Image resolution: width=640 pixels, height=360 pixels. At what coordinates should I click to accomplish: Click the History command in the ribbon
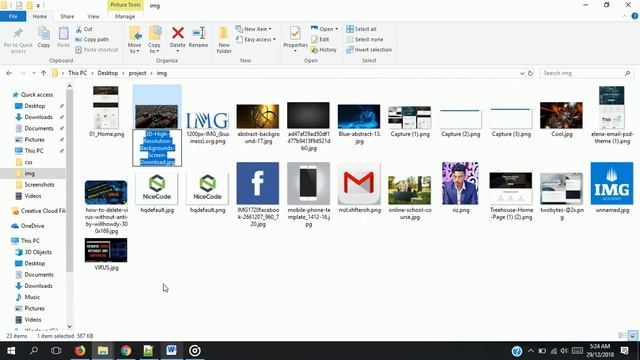[x=324, y=50]
